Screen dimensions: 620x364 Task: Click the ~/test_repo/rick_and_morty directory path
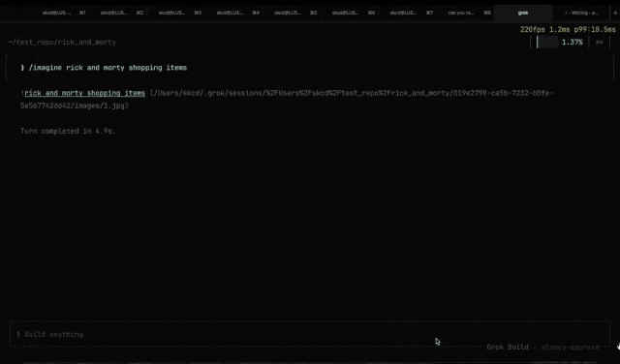(x=62, y=43)
